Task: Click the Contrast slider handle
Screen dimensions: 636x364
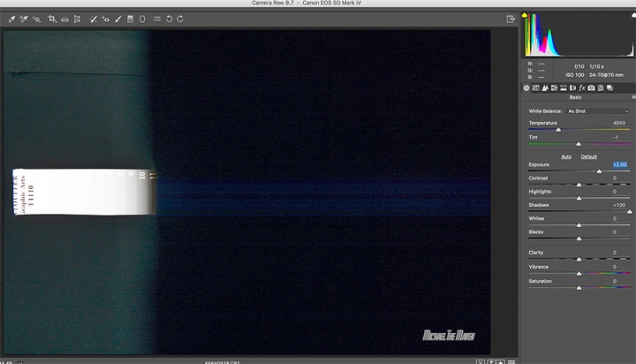Action: (579, 185)
